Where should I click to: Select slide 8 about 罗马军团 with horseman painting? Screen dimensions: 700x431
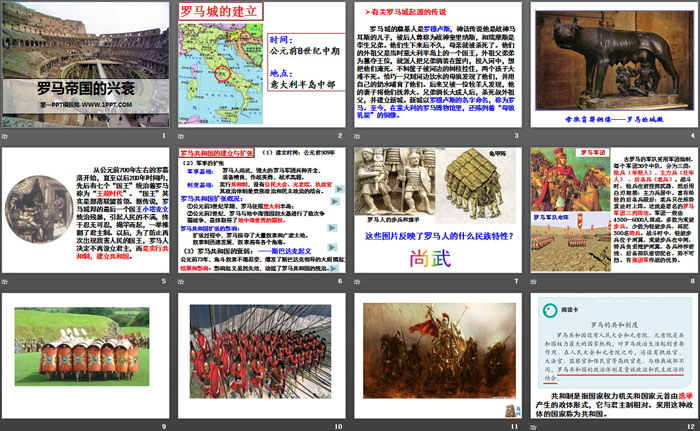click(x=614, y=210)
